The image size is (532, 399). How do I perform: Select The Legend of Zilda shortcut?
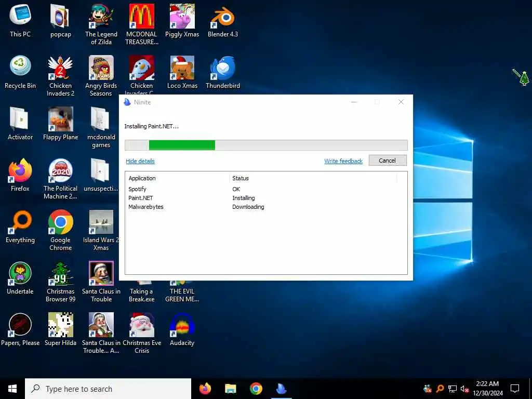101,24
